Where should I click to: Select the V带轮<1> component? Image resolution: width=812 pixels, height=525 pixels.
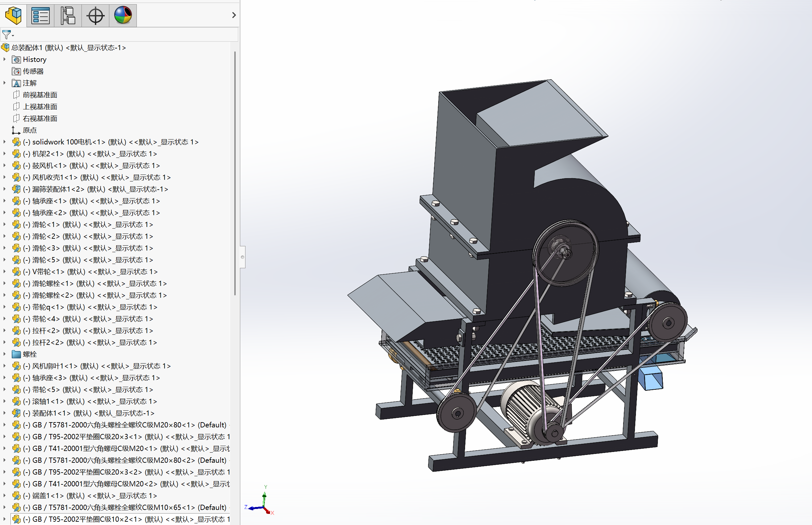48,272
